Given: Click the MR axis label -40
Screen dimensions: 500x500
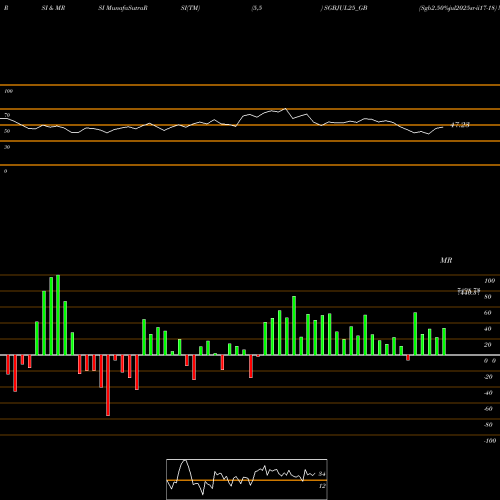Looking at the screenshot, I should [488, 393].
